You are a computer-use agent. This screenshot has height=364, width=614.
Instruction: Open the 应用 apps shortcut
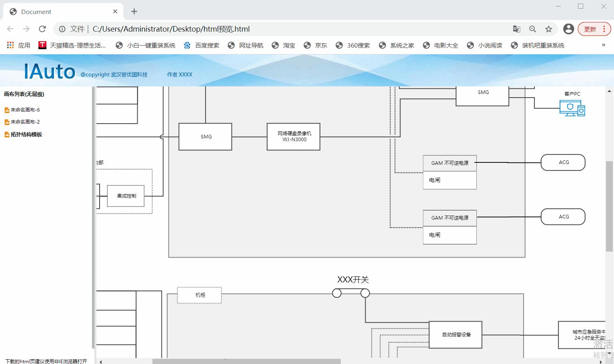[x=19, y=45]
